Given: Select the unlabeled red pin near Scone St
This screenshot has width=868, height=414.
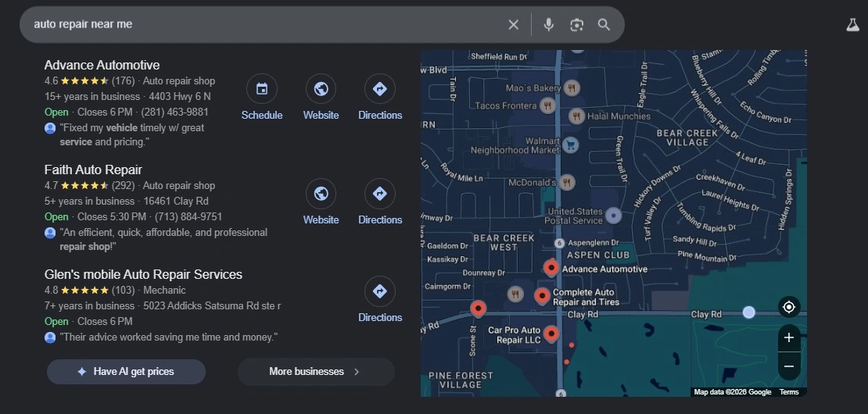Looking at the screenshot, I should click(x=478, y=309).
